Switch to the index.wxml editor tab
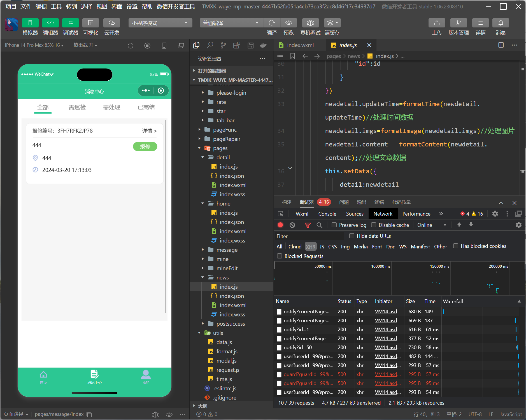The height and width of the screenshot is (420, 526). pyautogui.click(x=300, y=45)
